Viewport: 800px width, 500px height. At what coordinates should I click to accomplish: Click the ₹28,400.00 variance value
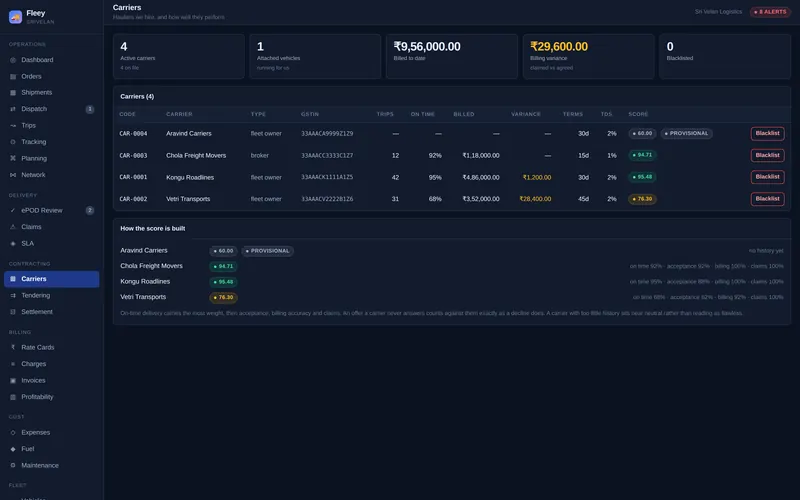535,199
